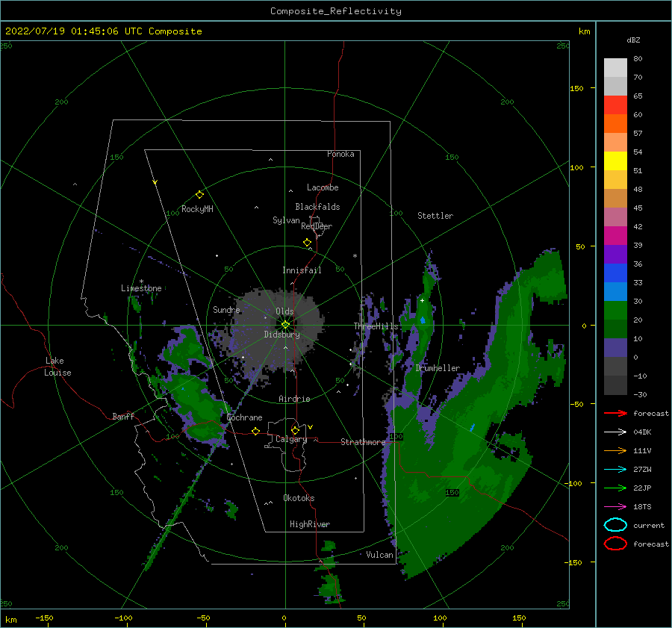Viewport: 672px width, 628px height.
Task: Select the yellow diamond marker below RedDeer
Action: pos(307,243)
